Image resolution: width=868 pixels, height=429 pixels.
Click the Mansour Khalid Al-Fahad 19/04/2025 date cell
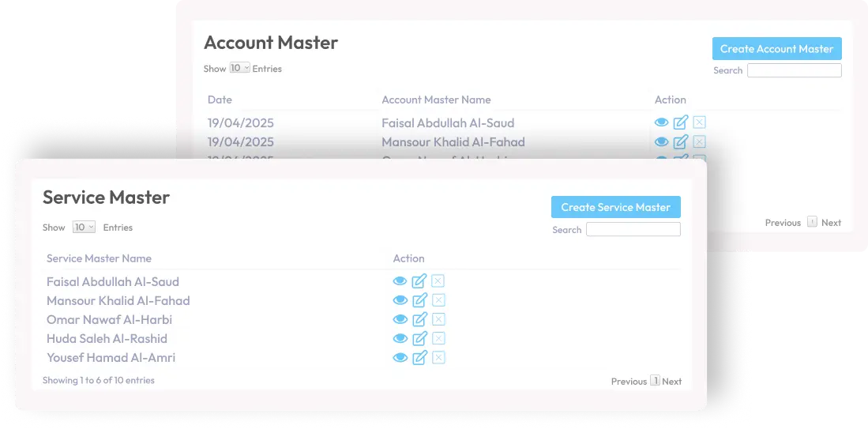tap(241, 142)
